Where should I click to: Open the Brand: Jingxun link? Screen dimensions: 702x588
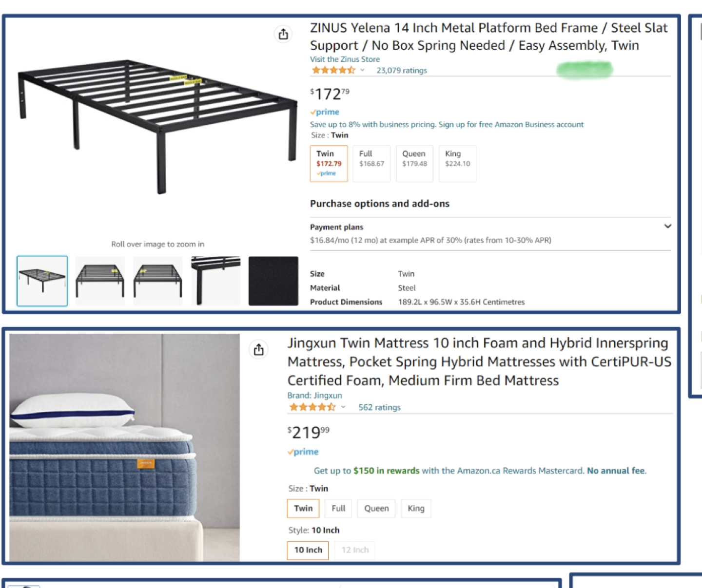point(314,396)
